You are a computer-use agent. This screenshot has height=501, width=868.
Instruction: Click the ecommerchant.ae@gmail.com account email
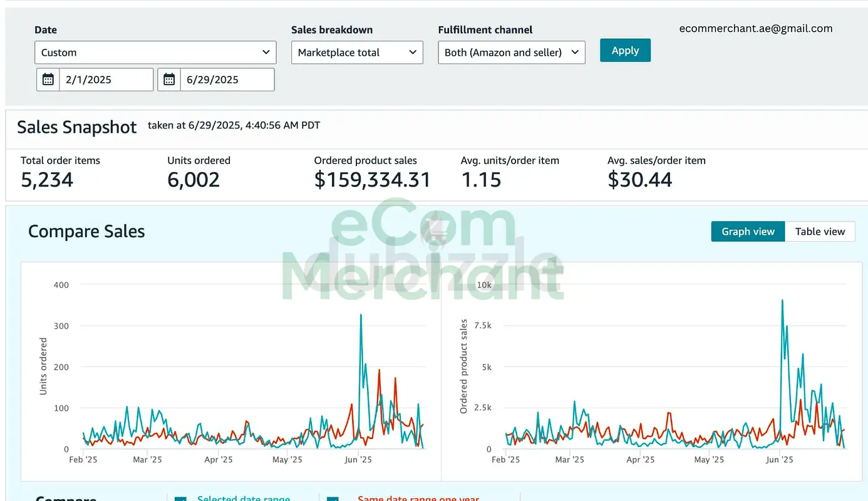755,28
